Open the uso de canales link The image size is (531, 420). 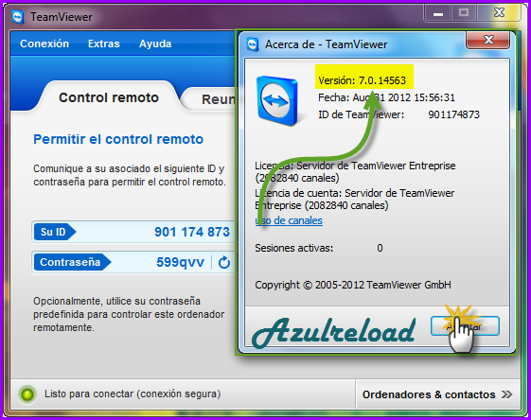[289, 220]
